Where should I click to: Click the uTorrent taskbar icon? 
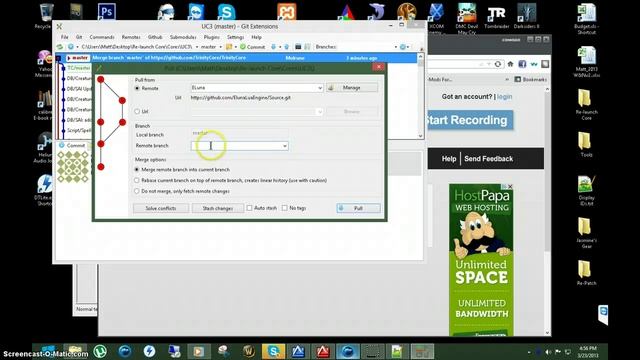100,351
